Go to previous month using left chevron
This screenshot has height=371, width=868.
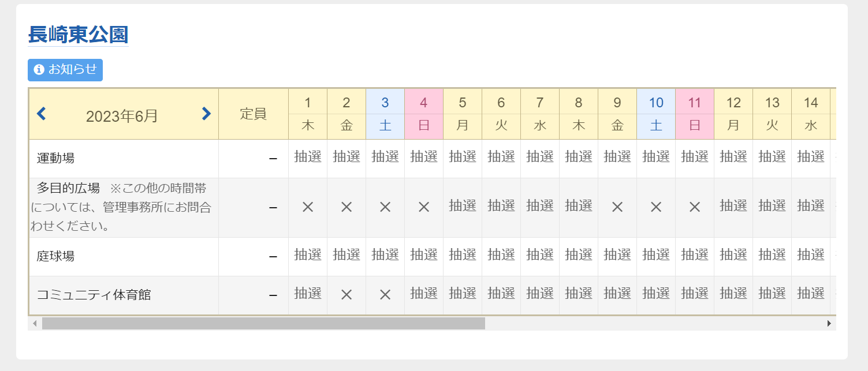click(41, 114)
